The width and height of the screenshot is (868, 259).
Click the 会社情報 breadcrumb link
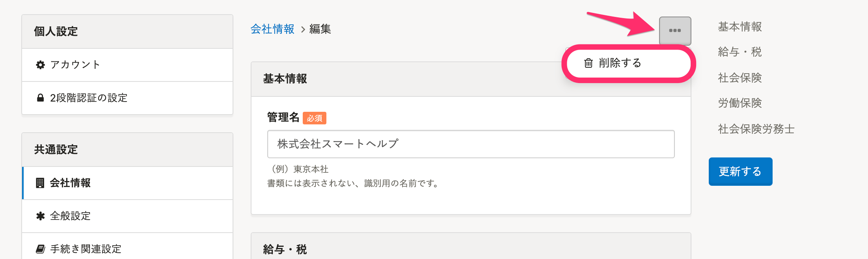click(272, 29)
